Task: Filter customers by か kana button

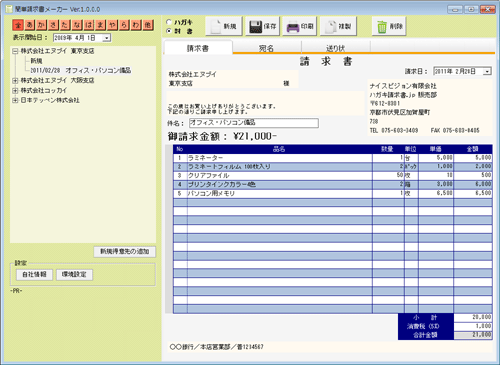Action: (x=42, y=25)
